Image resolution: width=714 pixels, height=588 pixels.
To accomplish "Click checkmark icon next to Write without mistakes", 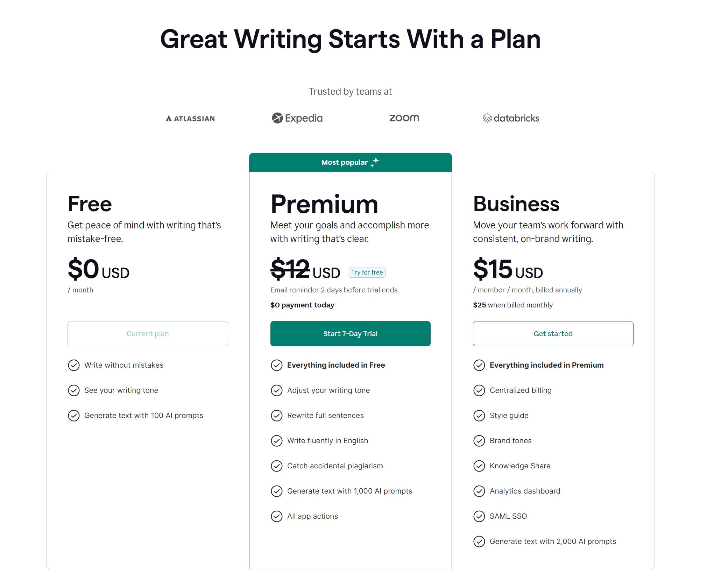I will click(74, 365).
